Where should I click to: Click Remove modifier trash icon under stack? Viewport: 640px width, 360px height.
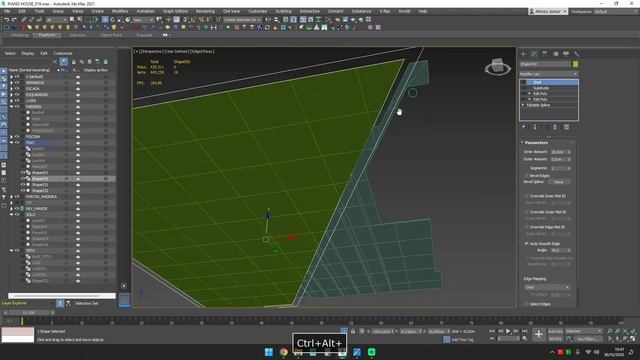[555, 127]
